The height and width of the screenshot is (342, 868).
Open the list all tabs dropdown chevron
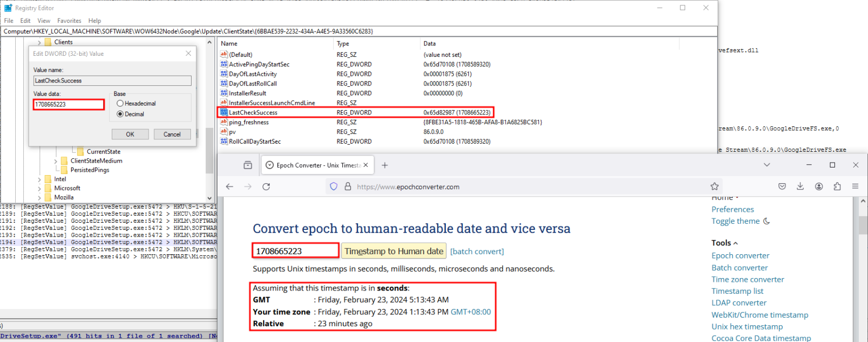click(x=767, y=165)
